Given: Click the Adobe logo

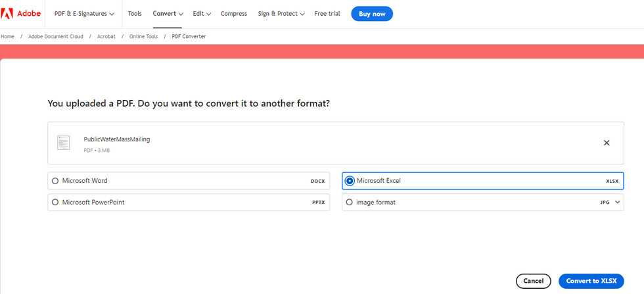Looking at the screenshot, I should point(20,14).
